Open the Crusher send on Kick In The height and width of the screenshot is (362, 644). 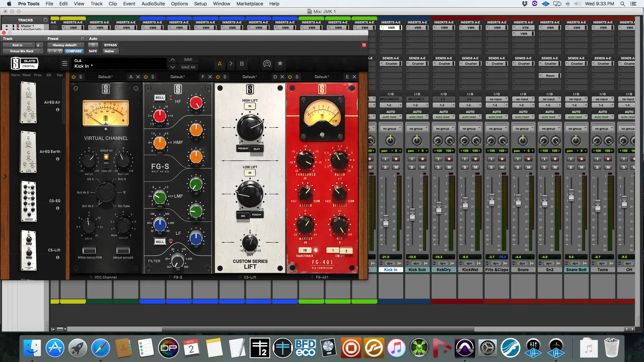391,64
